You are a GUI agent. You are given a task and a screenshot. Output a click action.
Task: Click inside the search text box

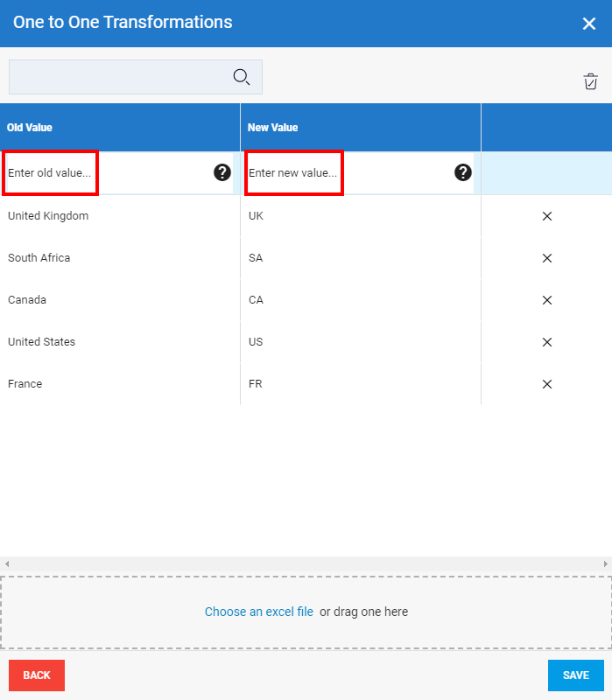coord(118,77)
